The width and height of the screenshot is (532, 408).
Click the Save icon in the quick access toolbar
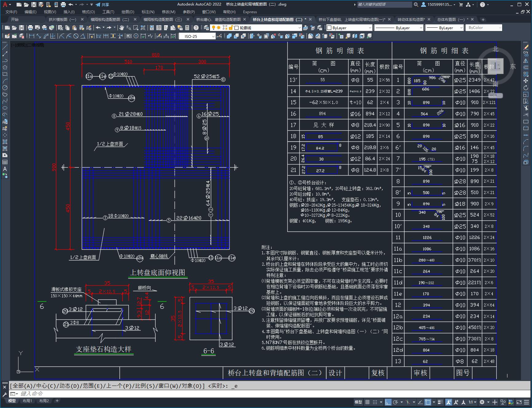[x=34, y=5]
